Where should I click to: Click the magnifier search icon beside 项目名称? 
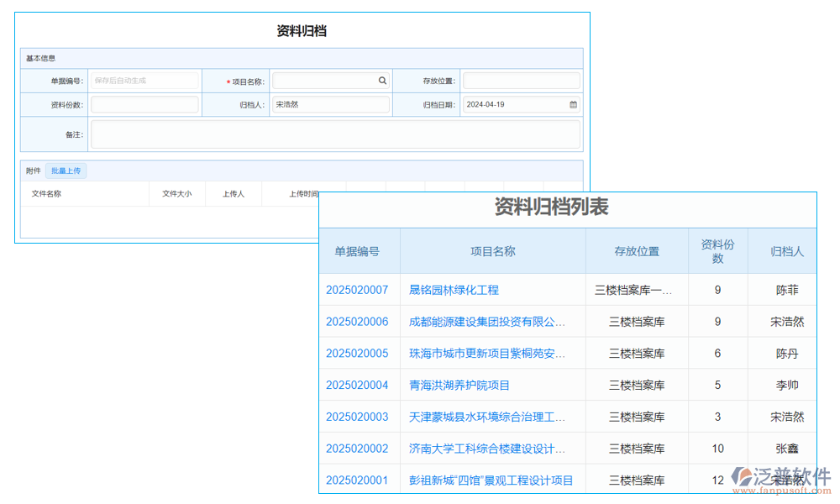click(x=382, y=80)
